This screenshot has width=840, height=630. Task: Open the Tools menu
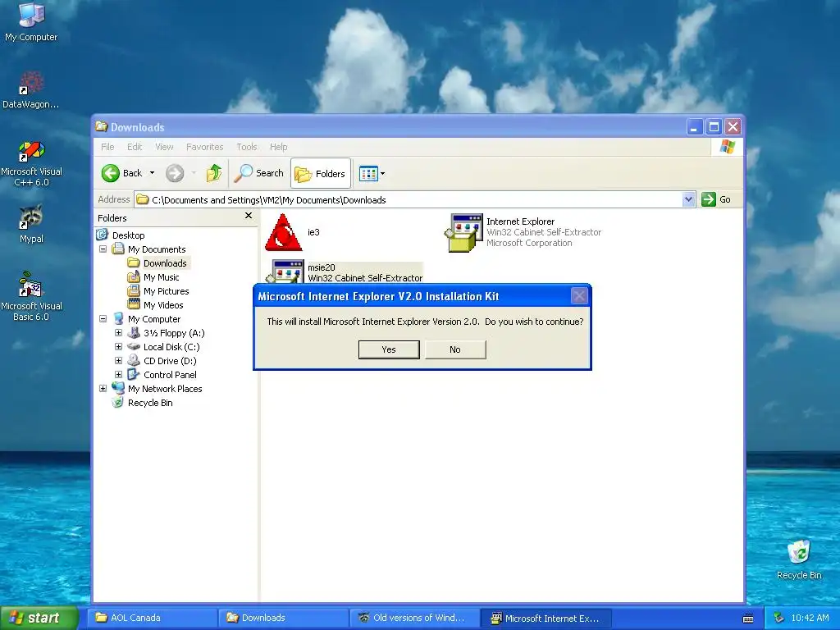(x=247, y=147)
